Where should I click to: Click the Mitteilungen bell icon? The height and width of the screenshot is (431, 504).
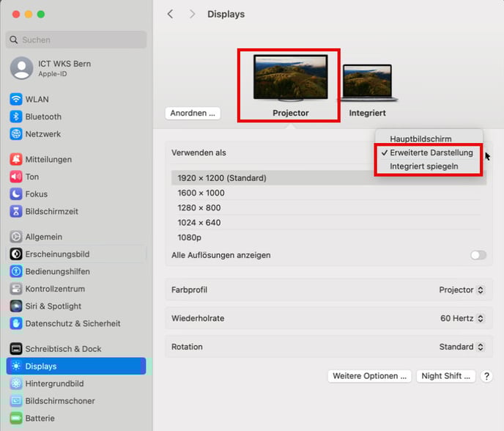[16, 159]
